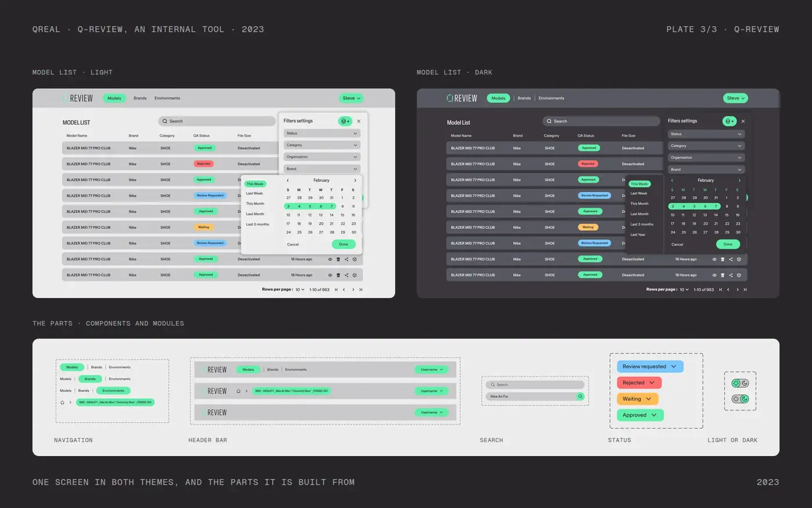812x508 pixels.
Task: Toggle the eye icon on the dark list's second-to-last row
Action: [x=715, y=260]
